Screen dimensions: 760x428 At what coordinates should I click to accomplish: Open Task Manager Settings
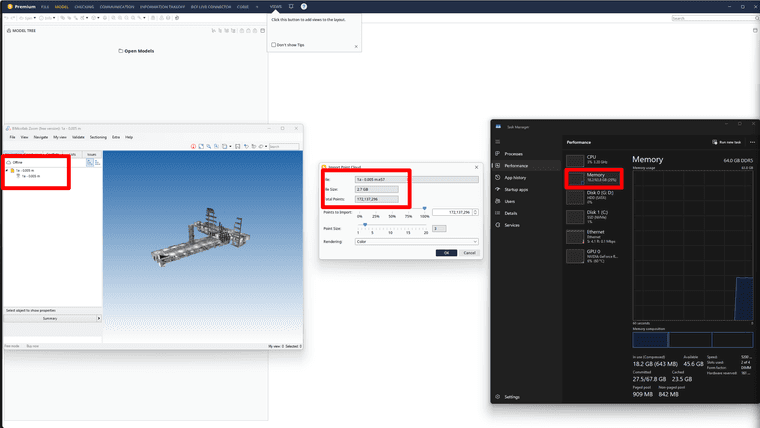click(x=512, y=396)
